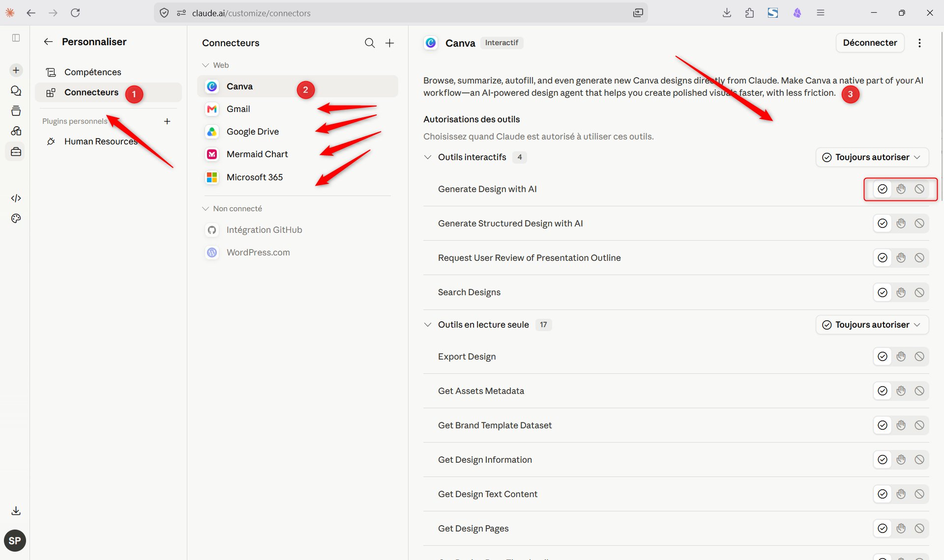Select the Mermaid Chart connector
The height and width of the screenshot is (560, 944).
click(x=297, y=154)
